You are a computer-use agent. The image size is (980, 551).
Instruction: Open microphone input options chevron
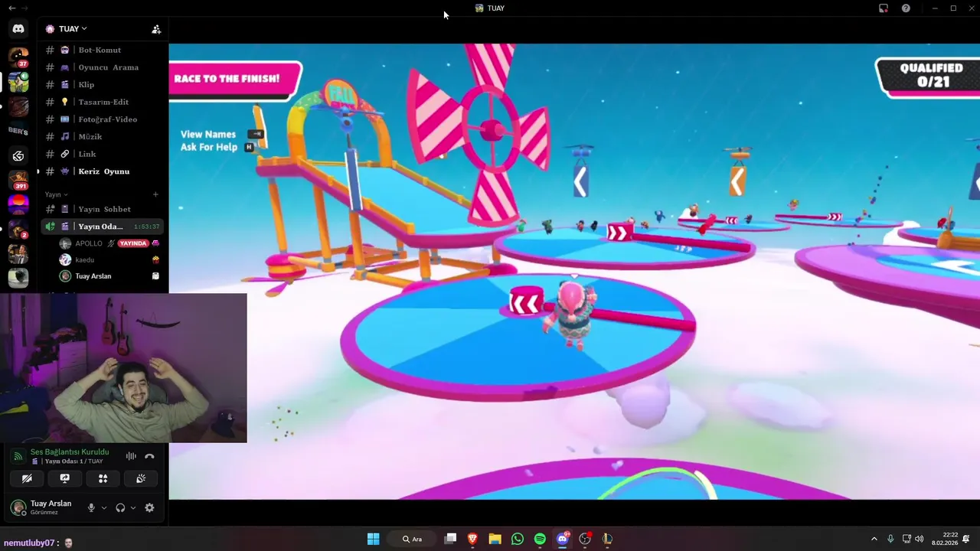click(103, 507)
